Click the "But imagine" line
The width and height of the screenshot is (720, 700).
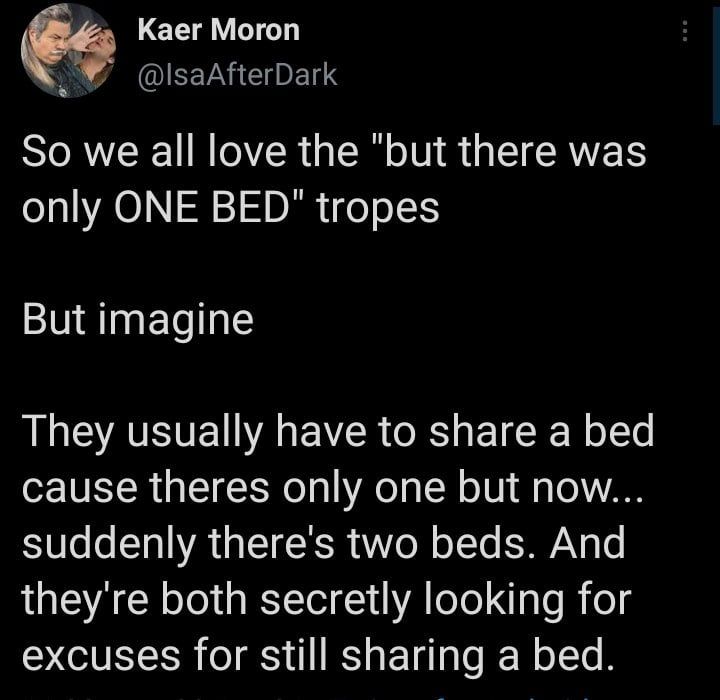point(138,320)
